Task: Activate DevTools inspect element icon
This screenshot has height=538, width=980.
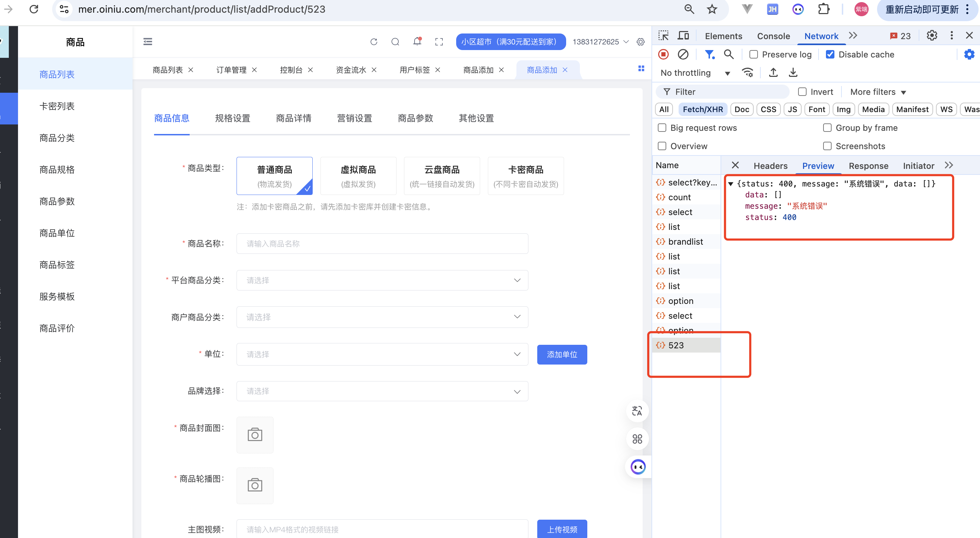Action: click(x=663, y=36)
